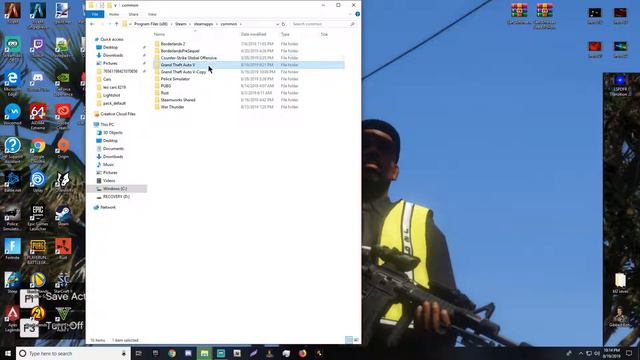Screen dimensions: 640x360
Task: Open the recent locations dropdown arrow
Action: [x=109, y=24]
